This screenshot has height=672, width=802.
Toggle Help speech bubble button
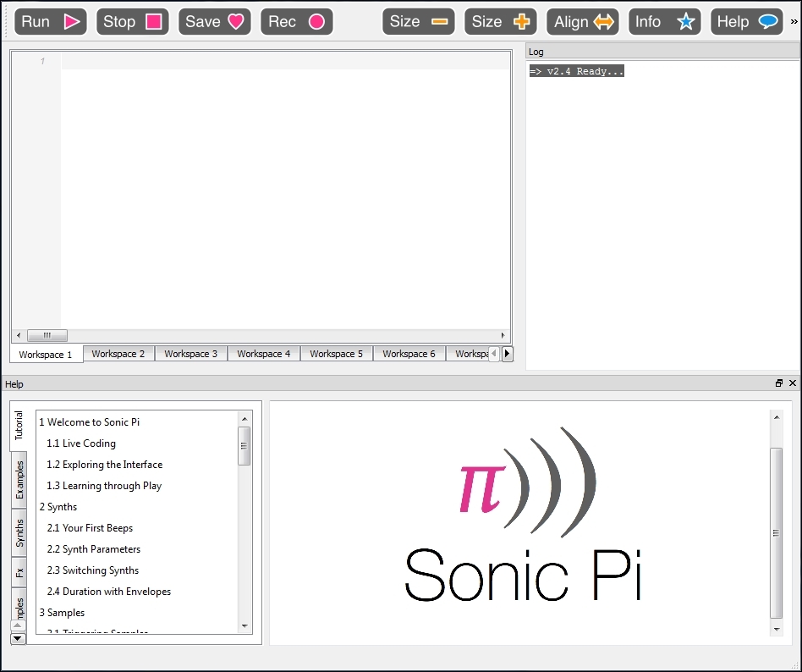coord(747,21)
